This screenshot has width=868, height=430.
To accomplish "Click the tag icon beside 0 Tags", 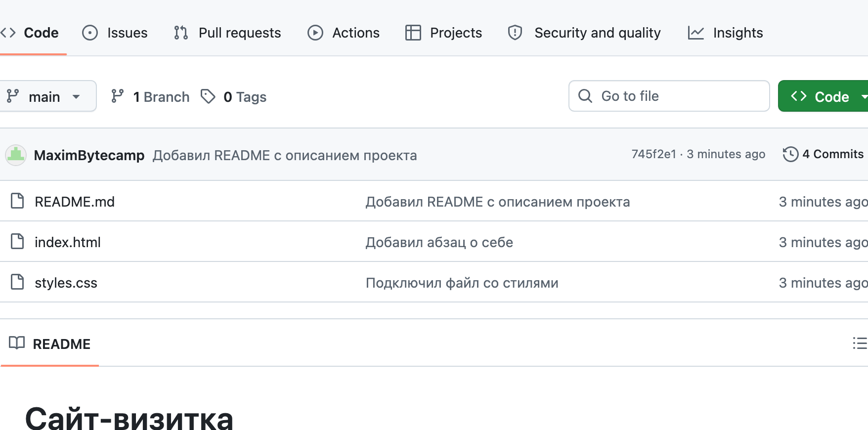I will [x=208, y=96].
